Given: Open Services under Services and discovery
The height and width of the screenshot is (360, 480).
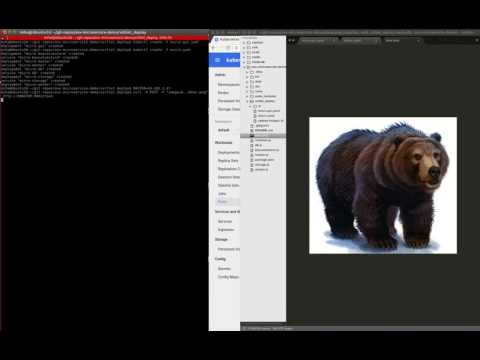Looking at the screenshot, I should pos(225,221).
